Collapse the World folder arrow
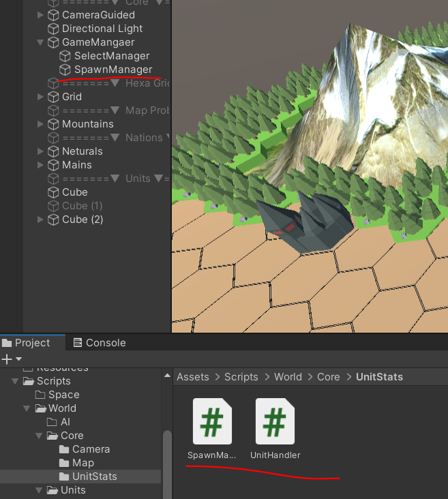Viewport: 448px width, 499px height. (x=27, y=408)
